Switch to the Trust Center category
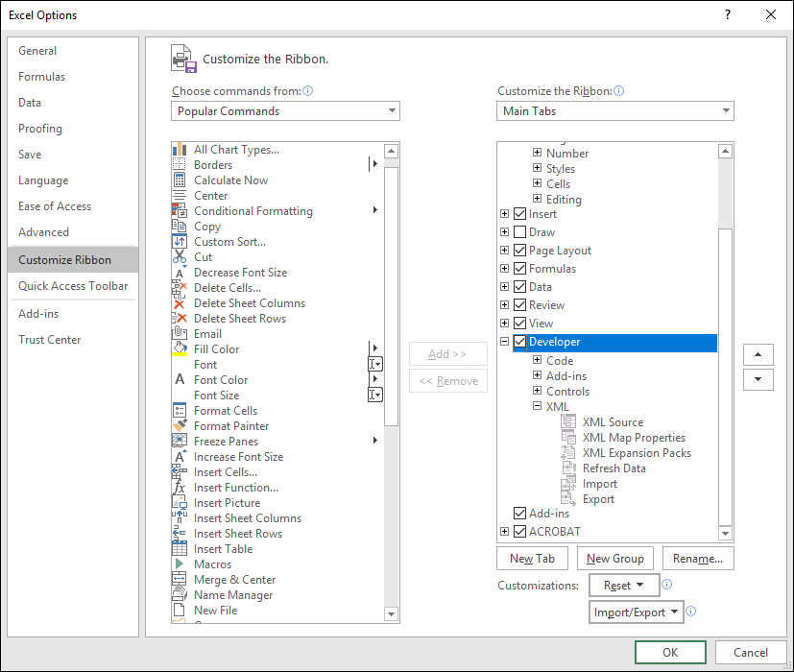The height and width of the screenshot is (672, 794). click(x=50, y=339)
